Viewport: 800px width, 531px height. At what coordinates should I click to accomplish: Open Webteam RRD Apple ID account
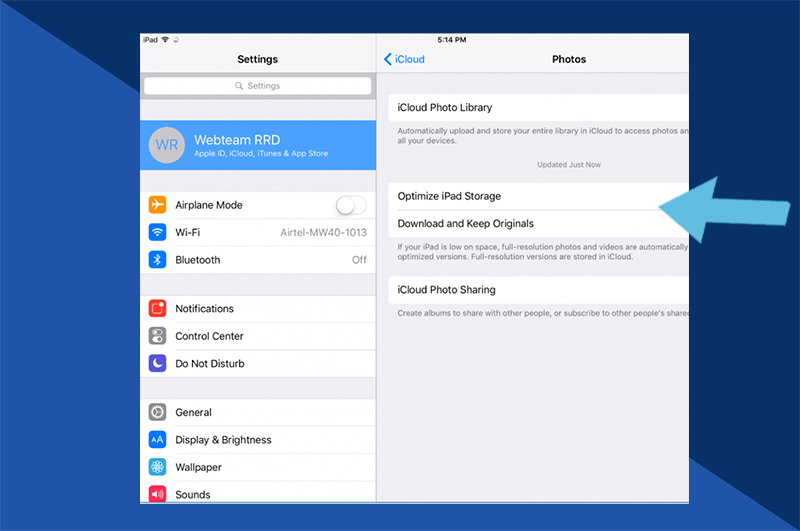[258, 145]
